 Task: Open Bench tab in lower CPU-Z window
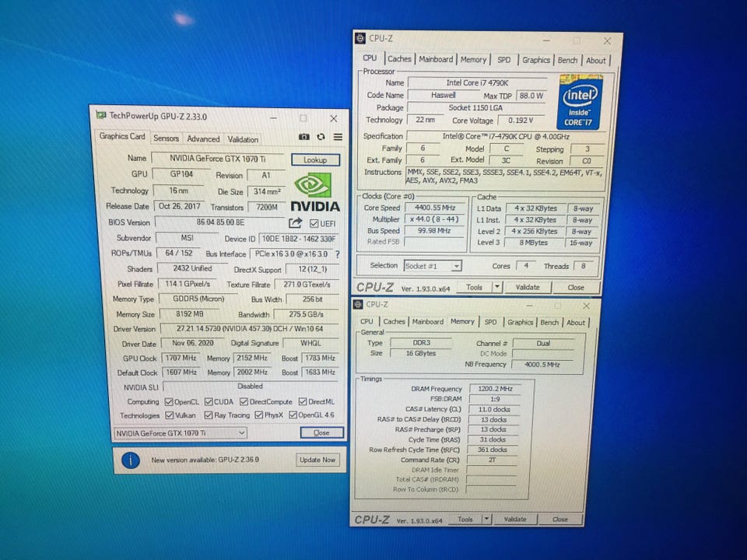(x=549, y=322)
